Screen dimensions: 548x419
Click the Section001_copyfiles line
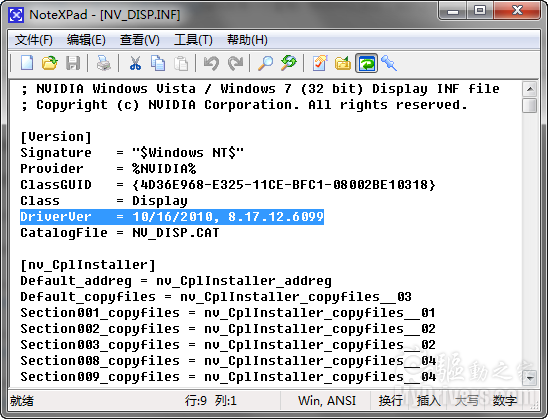[x=228, y=313]
